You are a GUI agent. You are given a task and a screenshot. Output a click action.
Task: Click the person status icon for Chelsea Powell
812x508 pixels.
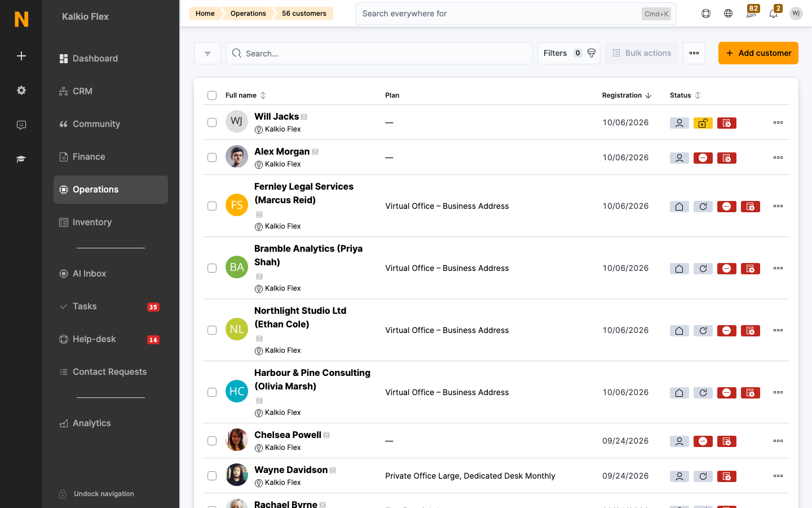[x=679, y=441]
